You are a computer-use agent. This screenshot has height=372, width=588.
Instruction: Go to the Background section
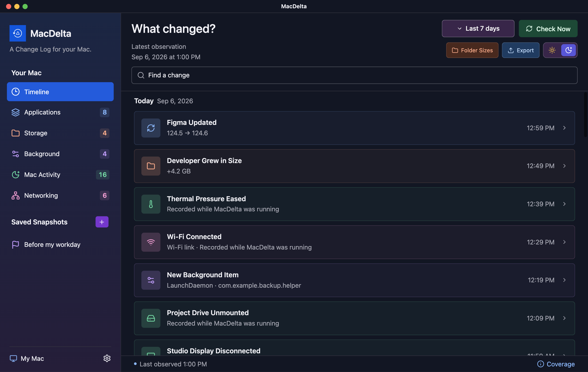click(x=60, y=154)
